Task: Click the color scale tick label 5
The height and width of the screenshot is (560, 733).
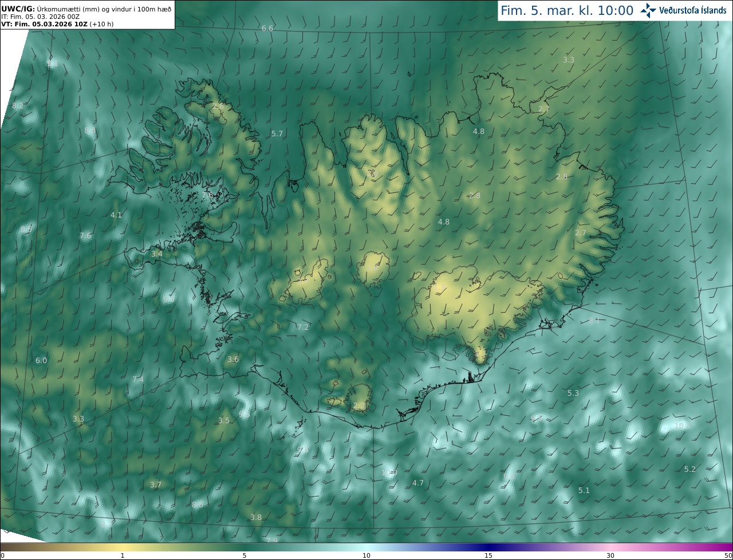Action: coord(245,555)
